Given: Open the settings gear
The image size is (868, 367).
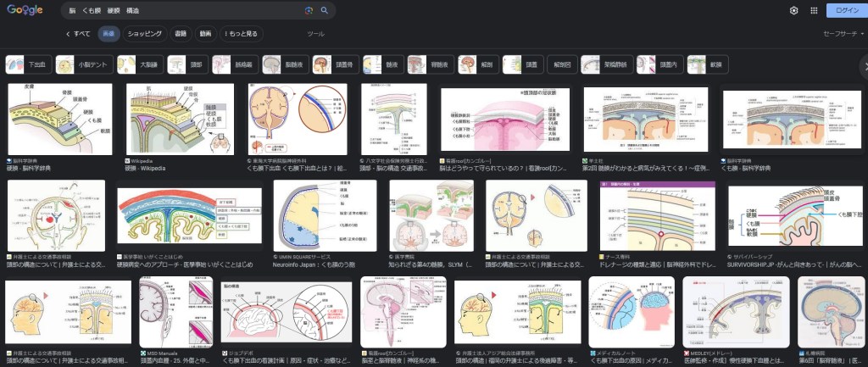Looking at the screenshot, I should pos(793,10).
